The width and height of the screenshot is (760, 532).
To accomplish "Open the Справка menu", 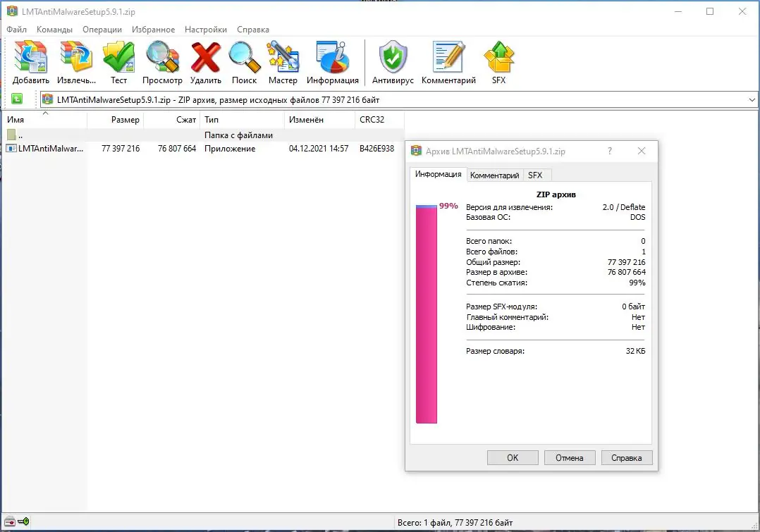I will [x=253, y=30].
